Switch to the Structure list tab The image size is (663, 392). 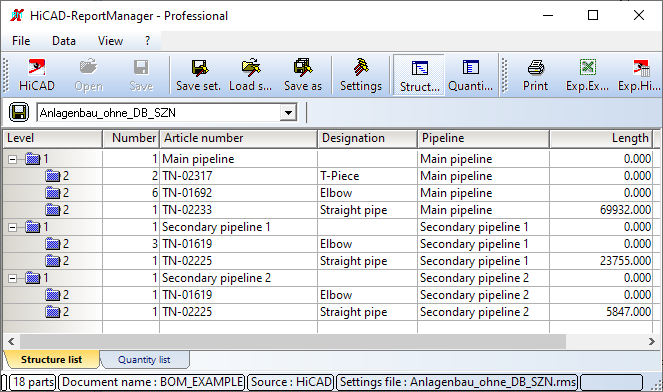52,359
